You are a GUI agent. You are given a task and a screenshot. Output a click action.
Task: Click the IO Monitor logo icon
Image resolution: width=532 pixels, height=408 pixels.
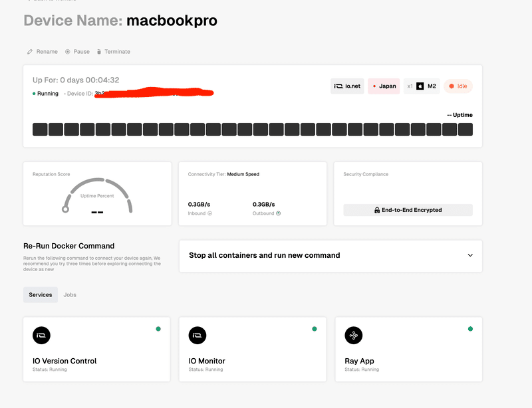coord(198,336)
